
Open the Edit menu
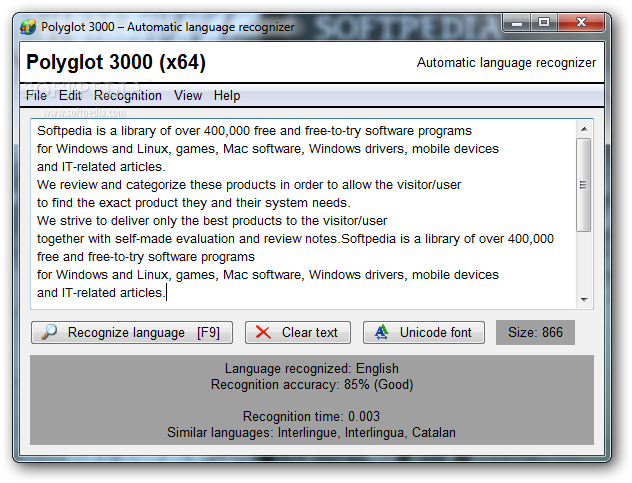(x=70, y=96)
